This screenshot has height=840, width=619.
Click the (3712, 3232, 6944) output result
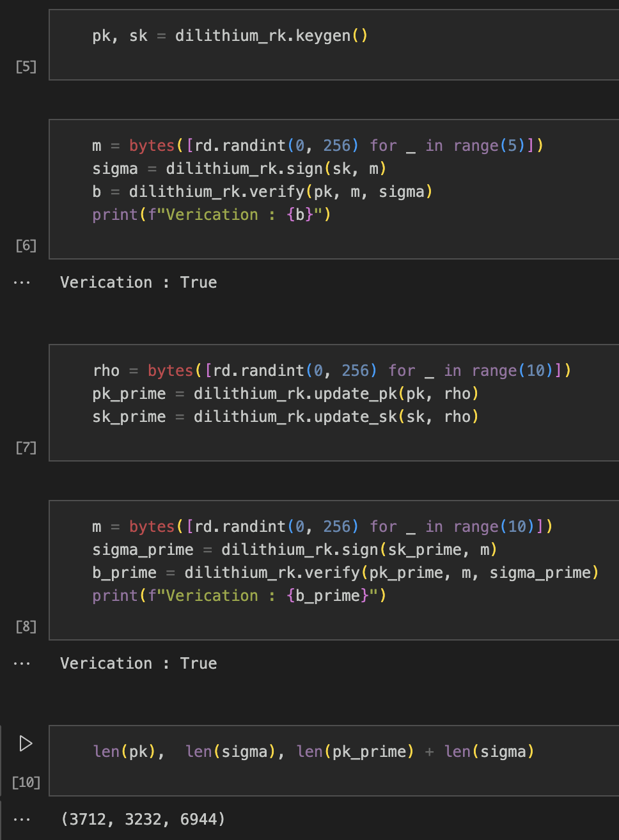pos(143,820)
